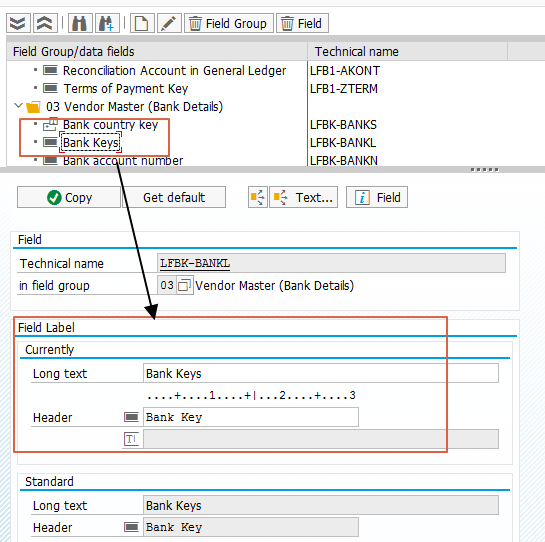Click LFB1-ZTERM technical name cell

343,89
